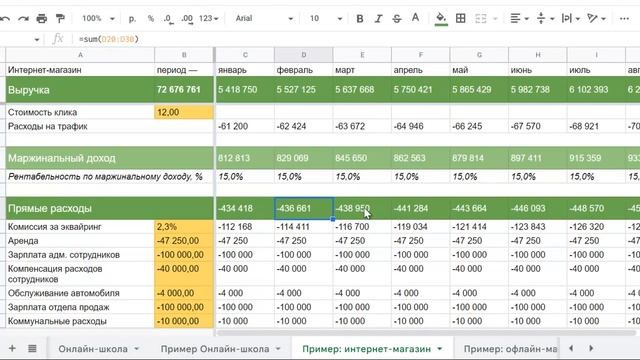Select the Аренда value -47 250,00 cell

(184, 241)
